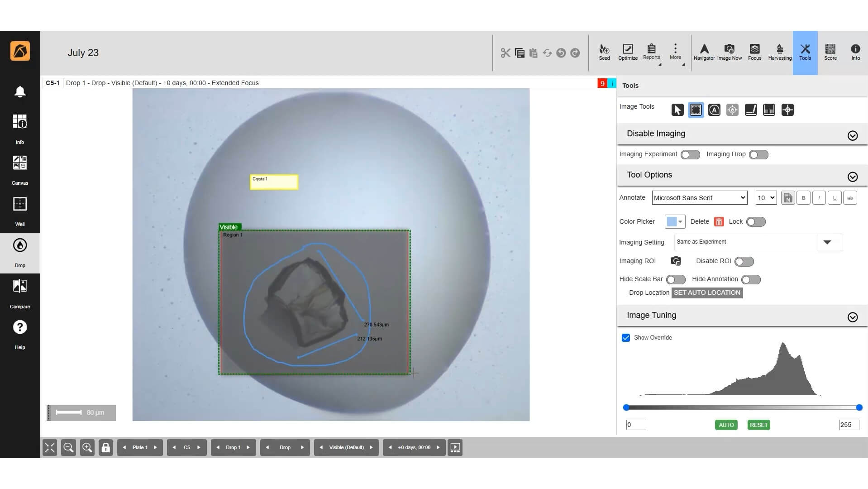Collapse the Tool Options section
Image resolution: width=868 pixels, height=489 pixels.
coord(853,177)
